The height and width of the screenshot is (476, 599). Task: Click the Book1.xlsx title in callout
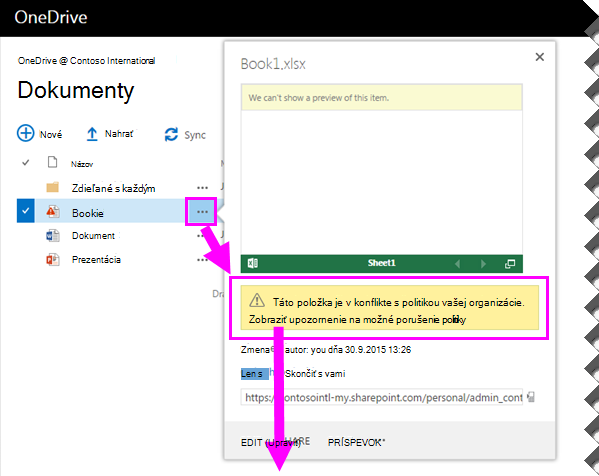pyautogui.click(x=273, y=64)
